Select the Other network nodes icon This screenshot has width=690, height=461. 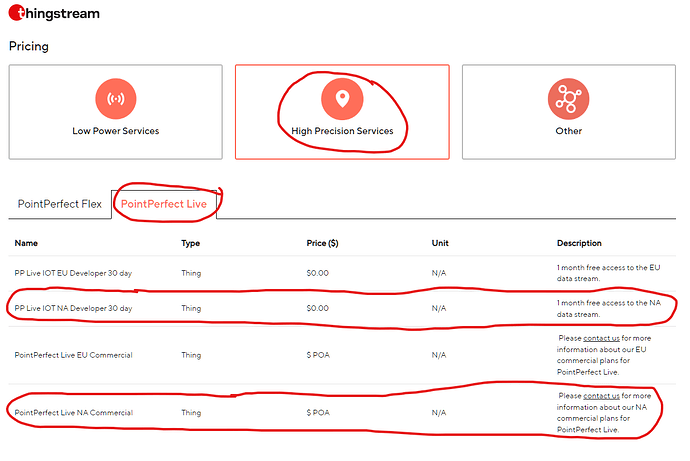tap(569, 99)
